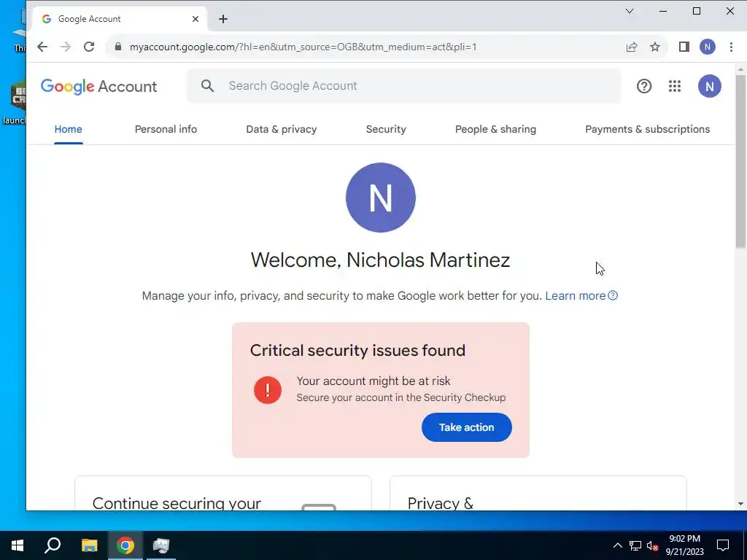
Task: Open 'Continue securing your' card
Action: coord(223,494)
